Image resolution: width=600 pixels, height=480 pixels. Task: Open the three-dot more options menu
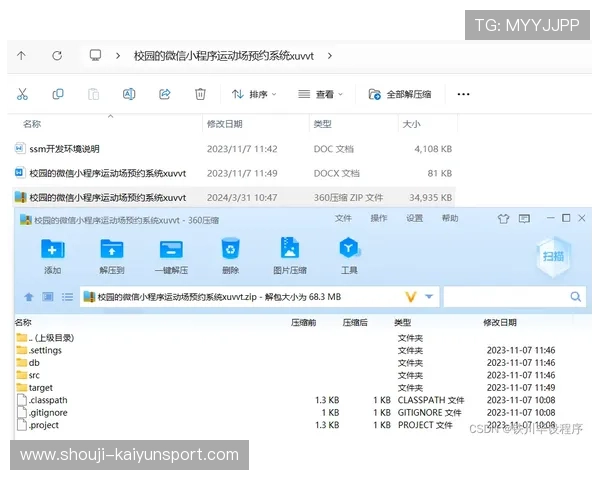pos(463,94)
